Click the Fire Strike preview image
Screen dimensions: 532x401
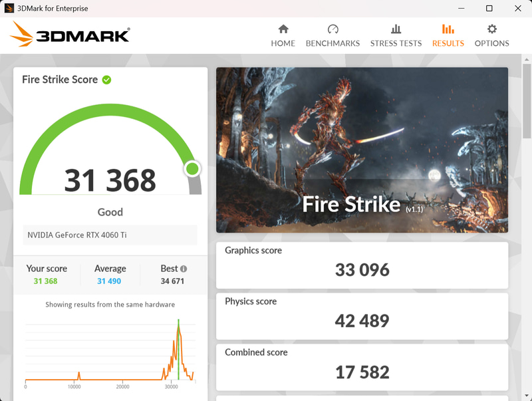click(x=362, y=149)
